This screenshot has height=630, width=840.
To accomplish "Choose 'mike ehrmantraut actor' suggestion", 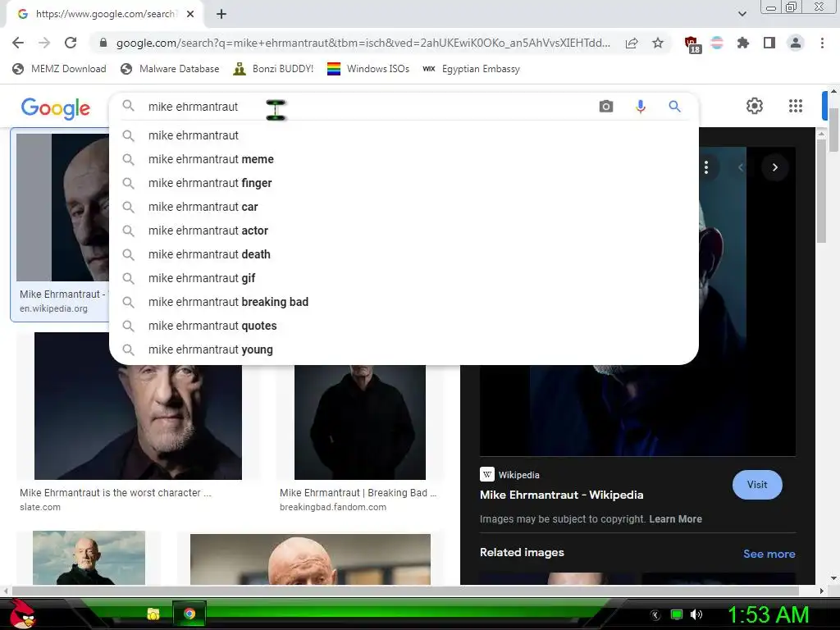I will 404,231.
